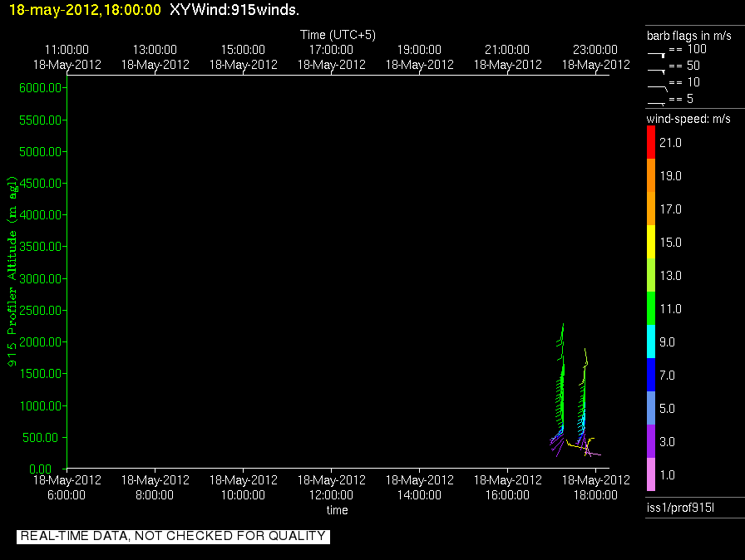Image resolution: width=745 pixels, height=560 pixels.
Task: Click the 'barb flags in m/s' legend heading
Action: [x=689, y=36]
